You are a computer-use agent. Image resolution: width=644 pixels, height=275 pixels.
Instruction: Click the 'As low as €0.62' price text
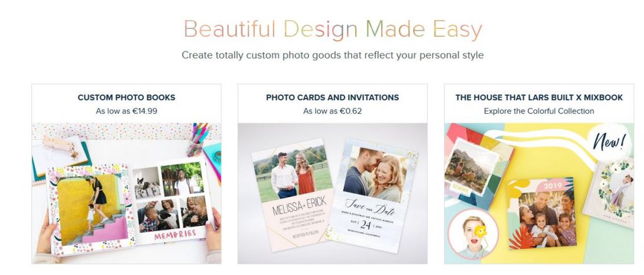[x=332, y=111]
